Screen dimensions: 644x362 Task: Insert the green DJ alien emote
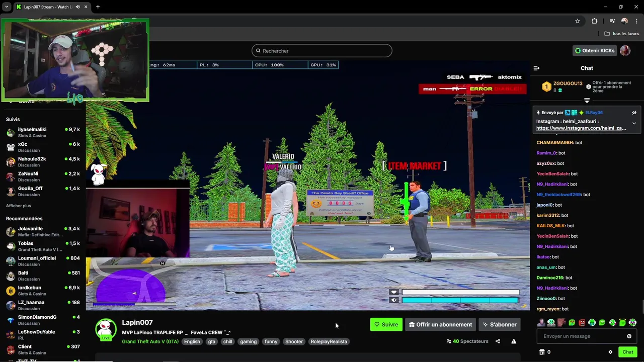click(551, 322)
